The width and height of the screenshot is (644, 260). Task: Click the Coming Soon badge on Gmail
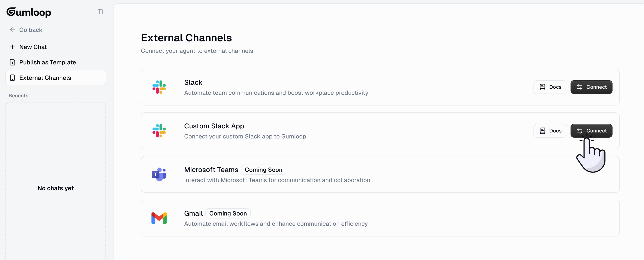[x=228, y=213]
